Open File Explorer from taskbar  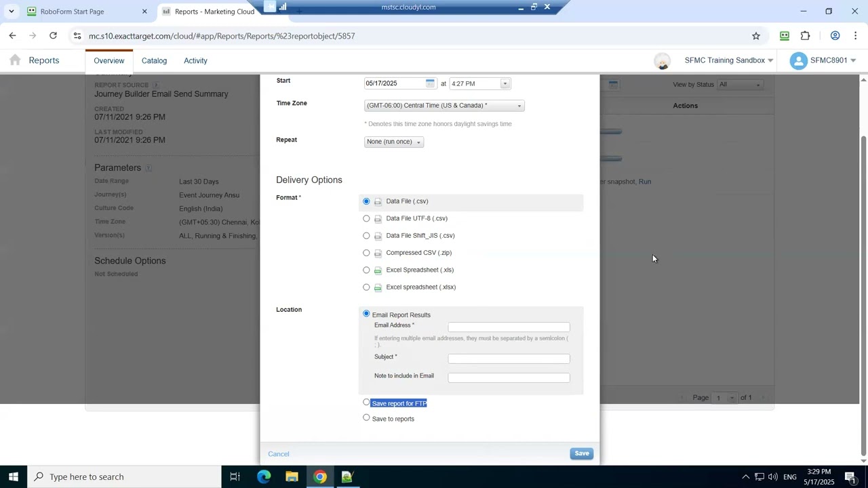292,476
